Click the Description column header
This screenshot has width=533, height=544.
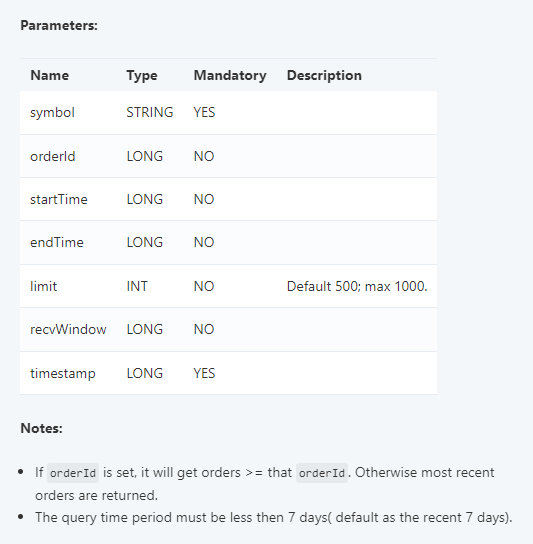[324, 75]
